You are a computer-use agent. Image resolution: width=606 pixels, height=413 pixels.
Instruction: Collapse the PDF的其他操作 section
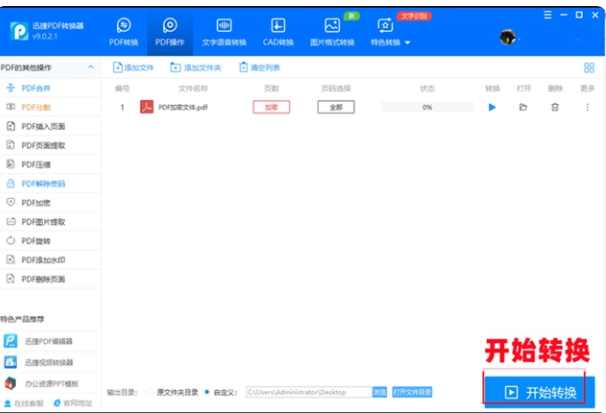pos(91,67)
